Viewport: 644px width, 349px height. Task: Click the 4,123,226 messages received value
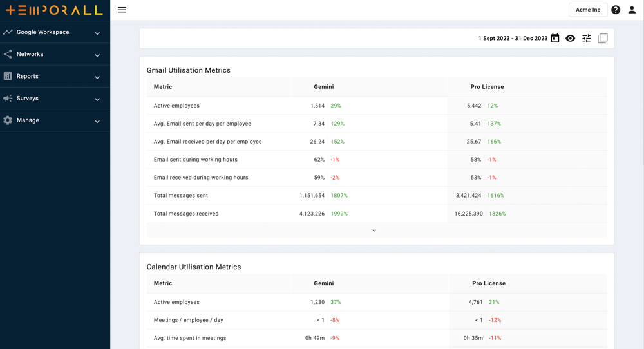[312, 214]
